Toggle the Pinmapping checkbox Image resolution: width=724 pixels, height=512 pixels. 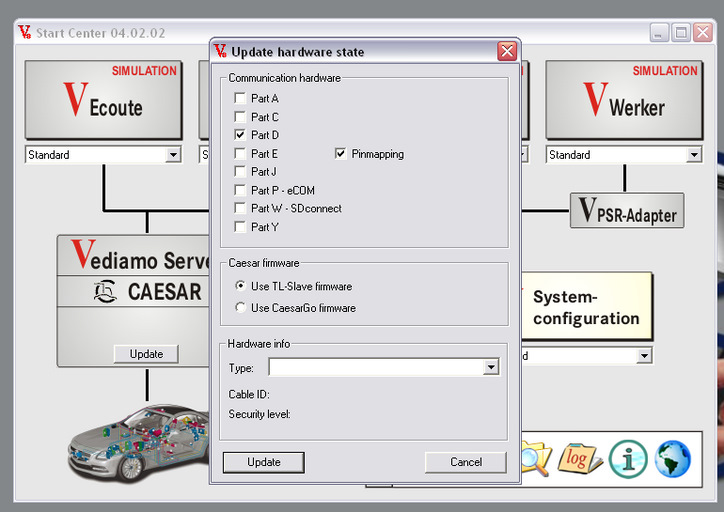click(x=340, y=154)
